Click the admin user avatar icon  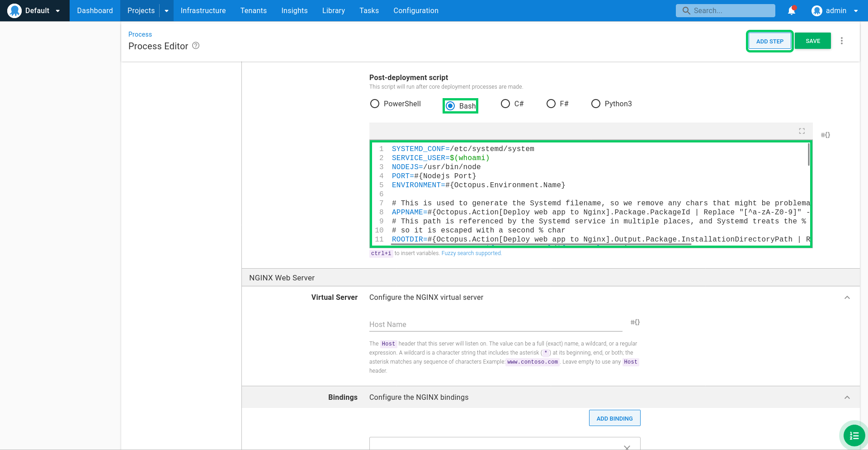point(816,11)
